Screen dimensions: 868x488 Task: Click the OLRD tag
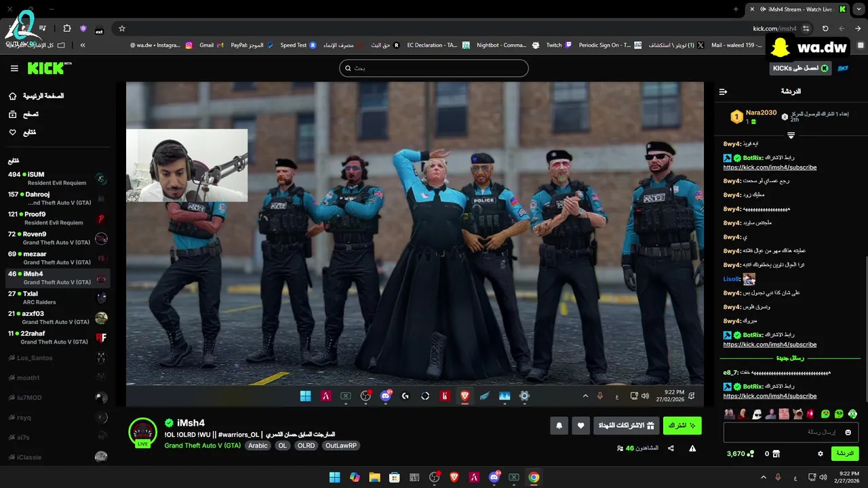tap(306, 445)
